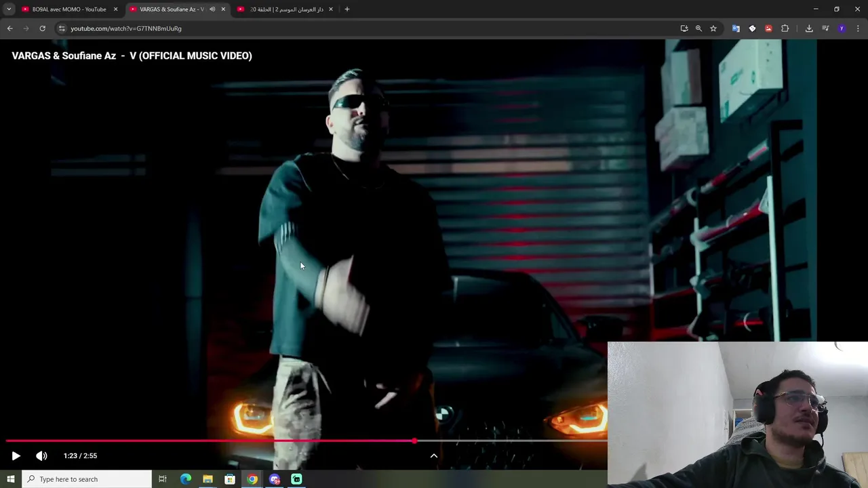The width and height of the screenshot is (868, 488).
Task: Click the video title VARGAS & Soufiane Az
Action: (x=132, y=56)
